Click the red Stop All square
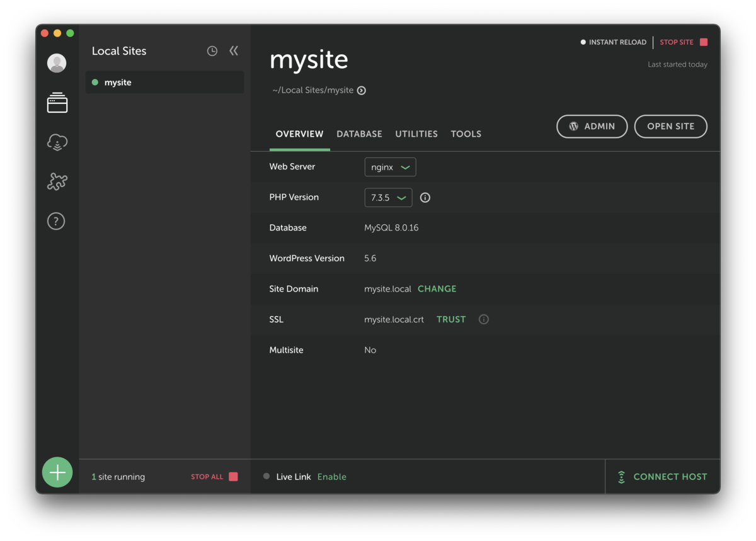Image resolution: width=756 pixels, height=541 pixels. 233,477
